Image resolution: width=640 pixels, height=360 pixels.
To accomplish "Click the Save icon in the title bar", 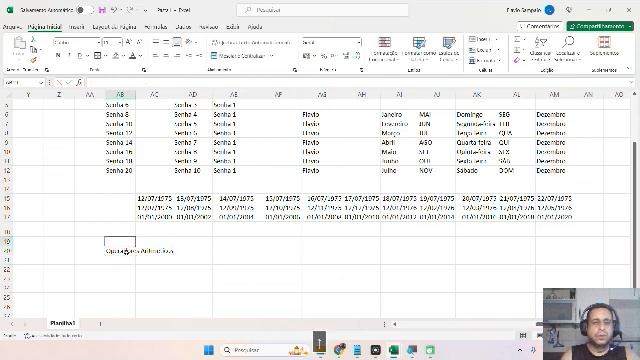I will [102, 10].
